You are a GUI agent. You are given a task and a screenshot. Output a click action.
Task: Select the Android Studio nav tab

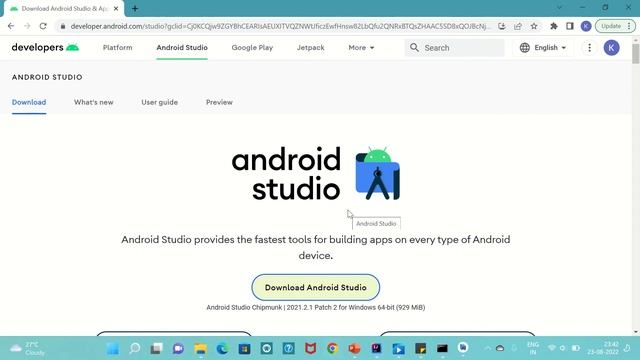182,48
